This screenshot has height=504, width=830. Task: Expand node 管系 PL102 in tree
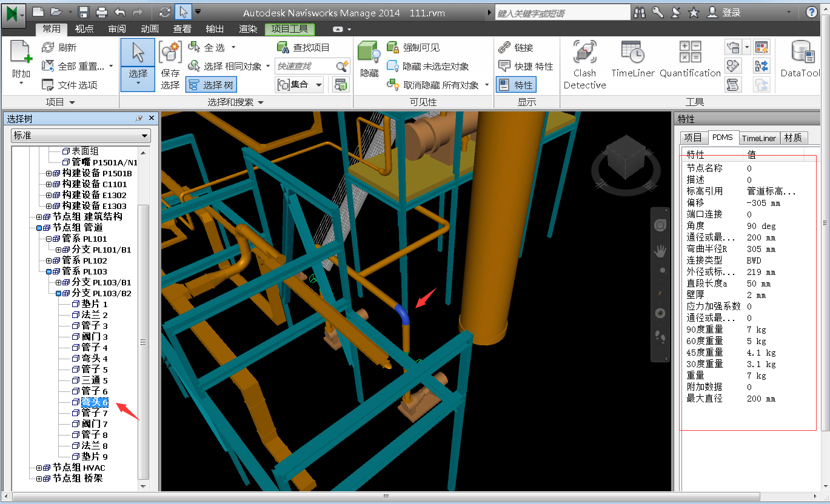pos(49,261)
